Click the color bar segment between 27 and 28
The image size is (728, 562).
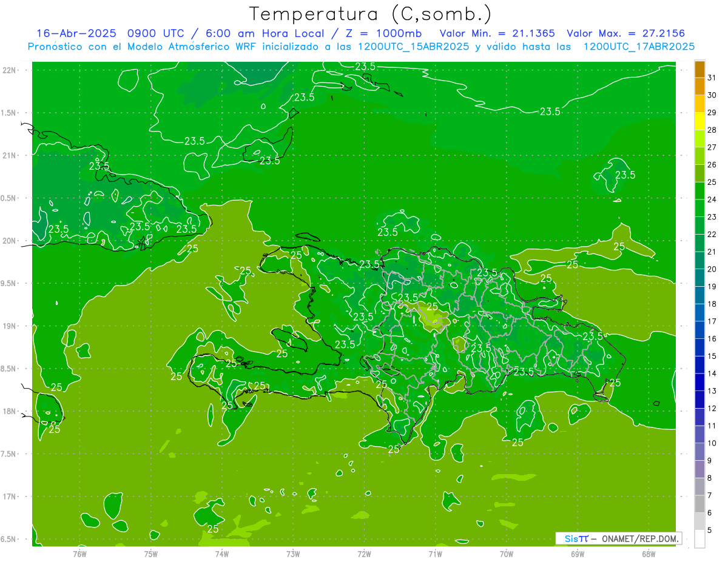[699, 138]
